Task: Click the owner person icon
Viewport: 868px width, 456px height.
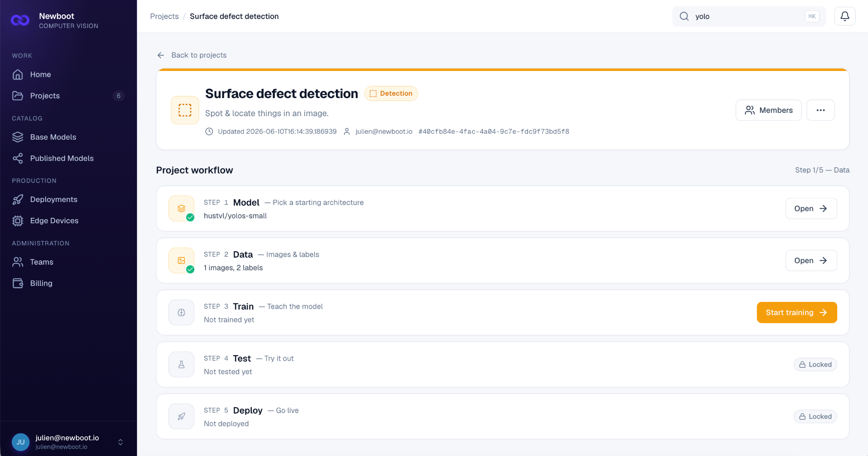Action: [x=347, y=132]
